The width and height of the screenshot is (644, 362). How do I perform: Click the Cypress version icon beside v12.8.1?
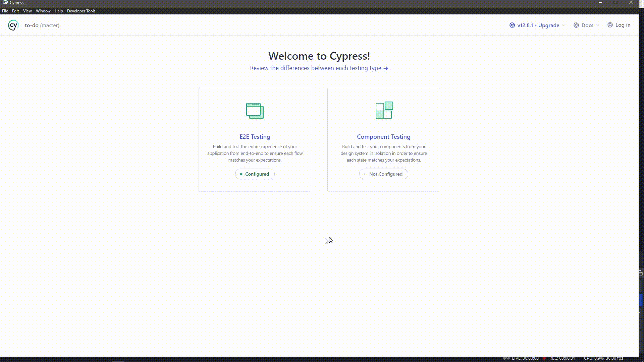tap(512, 25)
